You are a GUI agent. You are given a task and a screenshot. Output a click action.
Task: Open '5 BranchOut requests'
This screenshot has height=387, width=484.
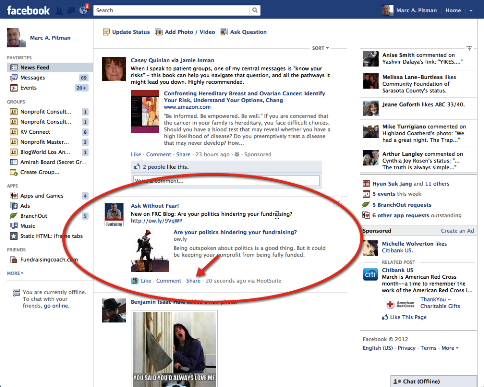pyautogui.click(x=402, y=205)
